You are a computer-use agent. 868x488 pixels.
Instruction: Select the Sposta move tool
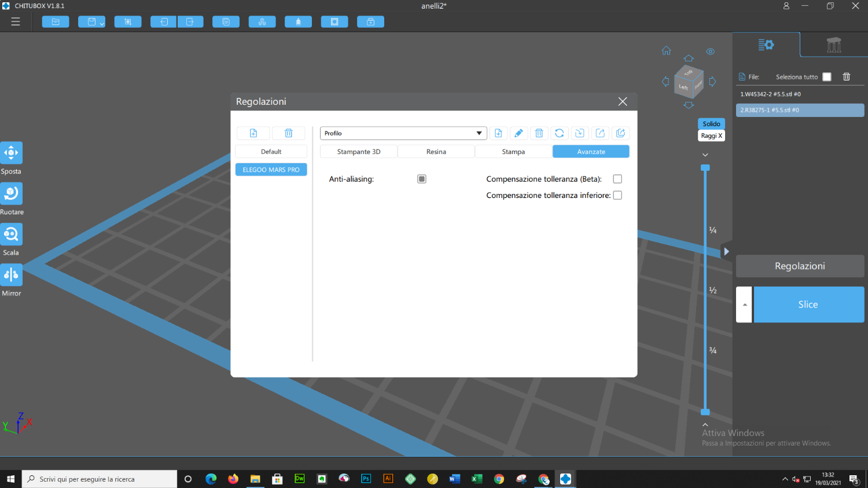click(11, 153)
